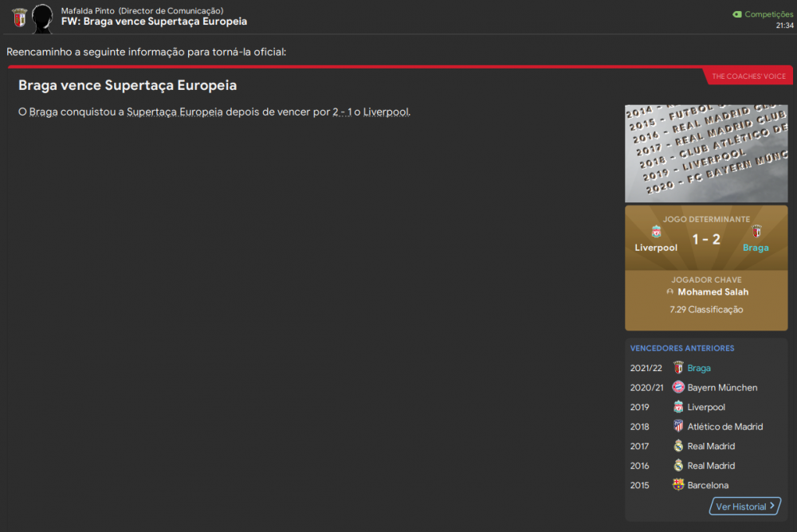This screenshot has height=532, width=797.
Task: Click the Braga club crest in message header
Action: (x=19, y=18)
